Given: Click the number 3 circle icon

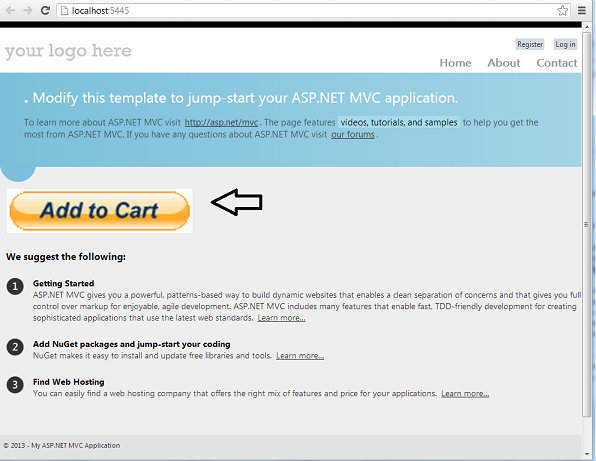Looking at the screenshot, I should (x=15, y=385).
